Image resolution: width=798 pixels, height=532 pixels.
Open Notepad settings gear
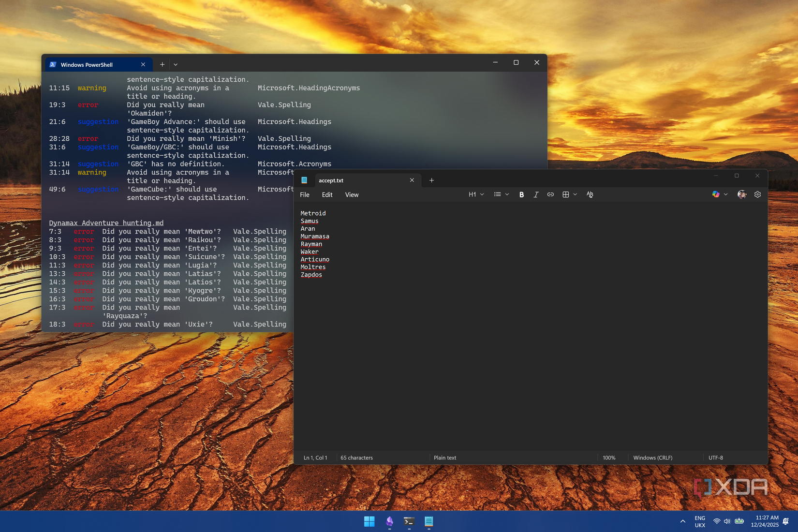pos(757,194)
